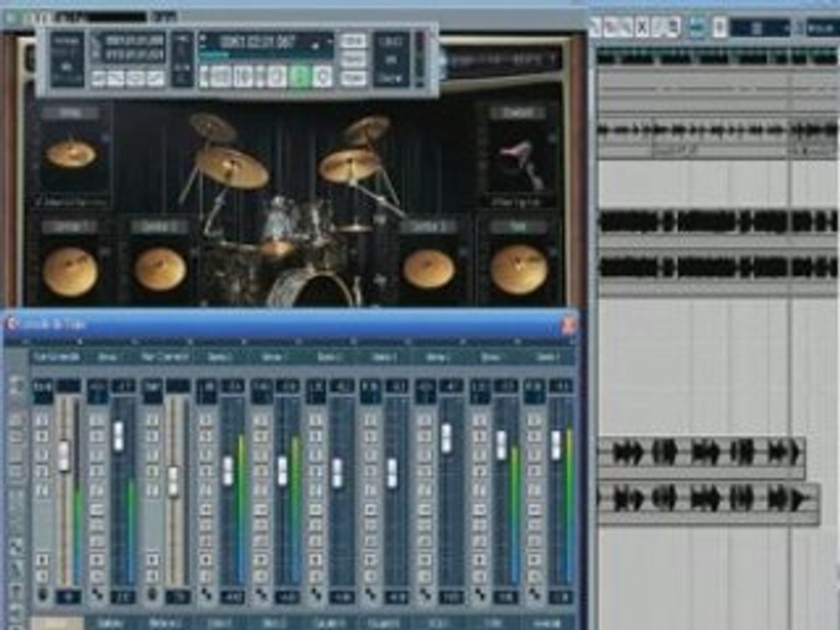The image size is (840, 630).
Task: Click the Fast Forward button in the transport panel
Action: 242,77
